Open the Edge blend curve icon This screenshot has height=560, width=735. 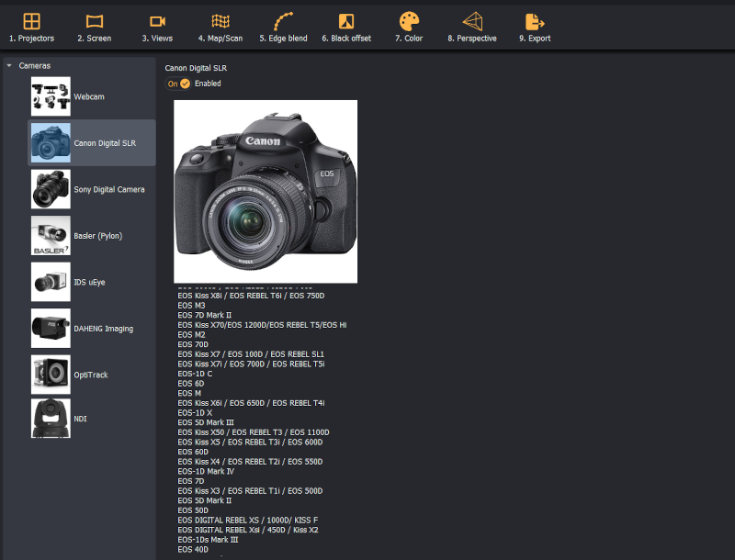click(x=283, y=21)
